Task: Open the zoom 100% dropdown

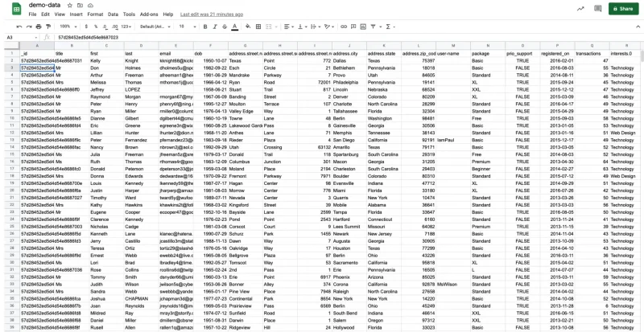Action: pos(68,27)
